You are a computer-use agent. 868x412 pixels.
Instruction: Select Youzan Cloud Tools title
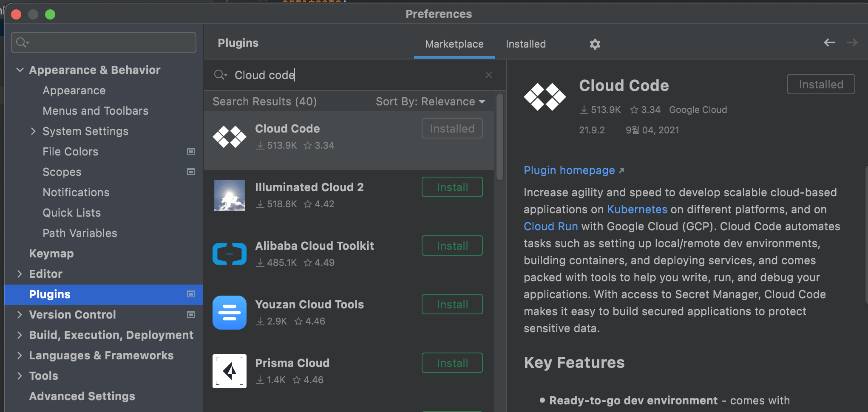[x=309, y=304]
